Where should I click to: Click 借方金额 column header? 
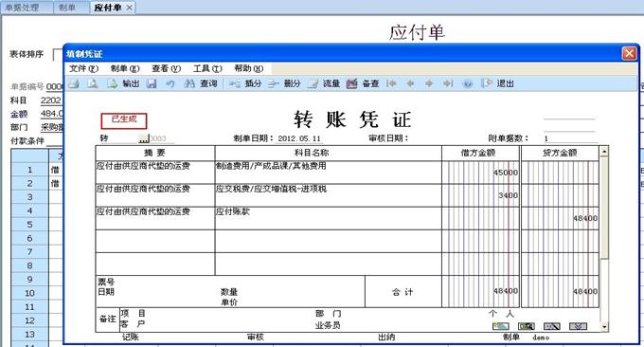pos(480,153)
